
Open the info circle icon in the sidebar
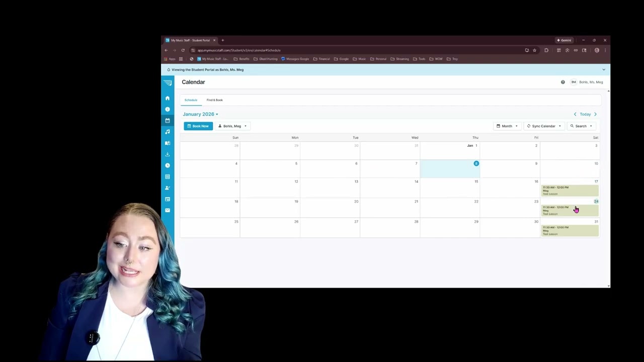click(x=168, y=109)
